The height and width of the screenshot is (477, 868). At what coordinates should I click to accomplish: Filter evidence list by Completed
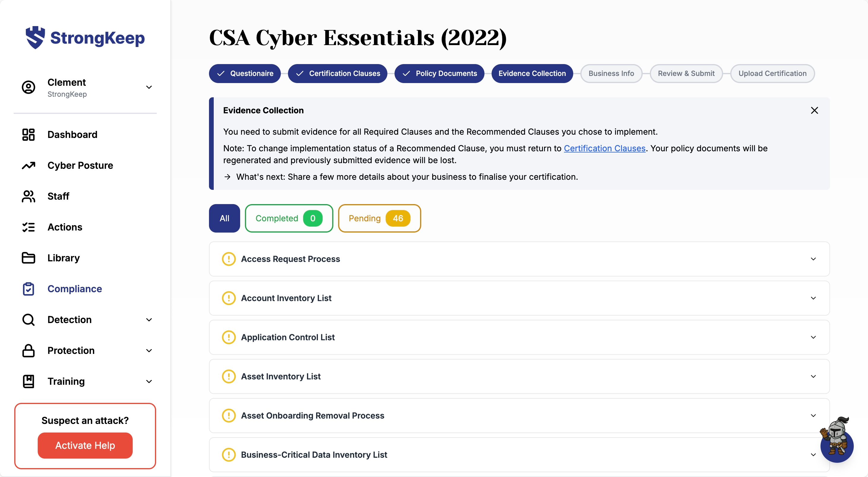(x=289, y=218)
